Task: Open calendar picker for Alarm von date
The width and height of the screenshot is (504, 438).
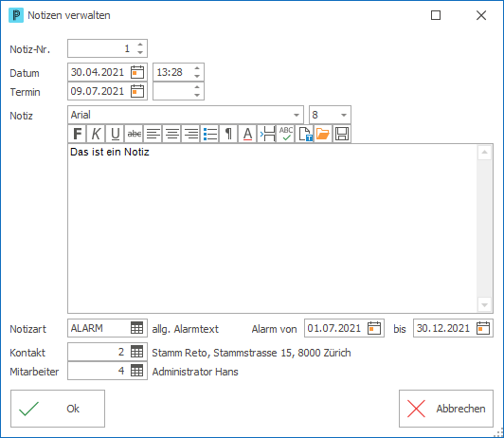Action: (374, 328)
